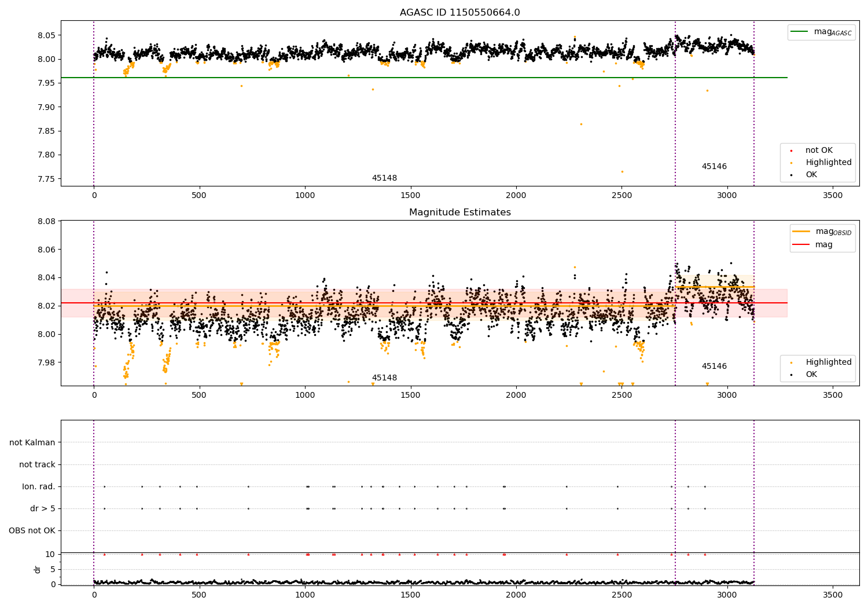Select the 45148 label in the middle plot
This screenshot has height=608, width=868.
(384, 378)
